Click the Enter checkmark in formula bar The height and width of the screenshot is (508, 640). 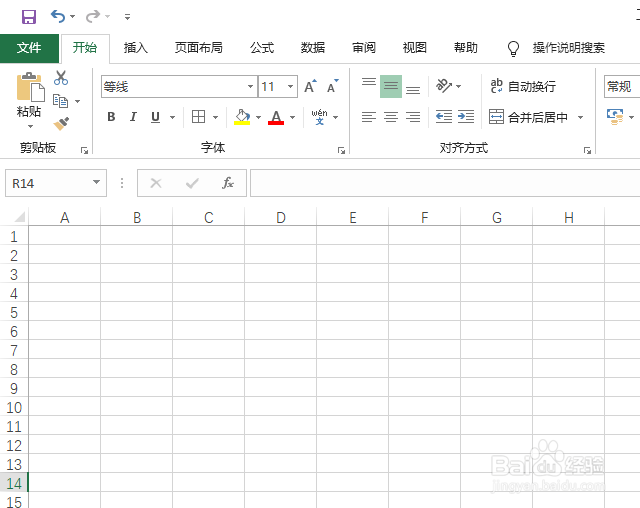coord(192,183)
